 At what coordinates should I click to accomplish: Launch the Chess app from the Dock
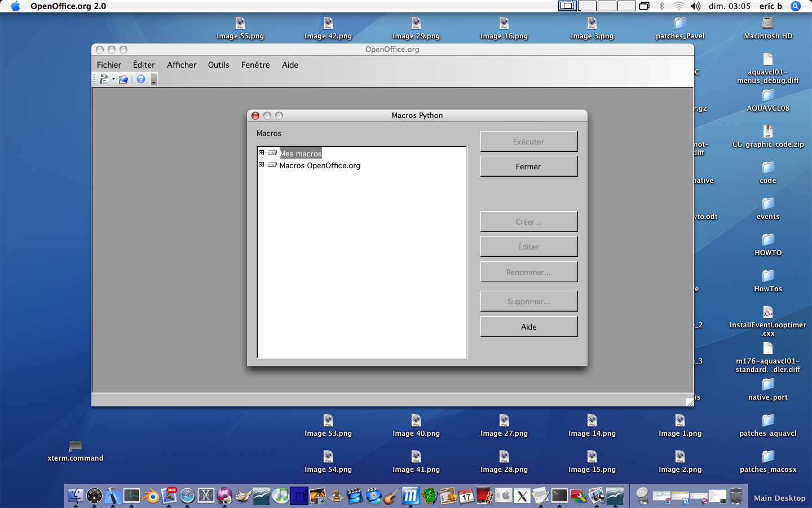click(x=337, y=496)
